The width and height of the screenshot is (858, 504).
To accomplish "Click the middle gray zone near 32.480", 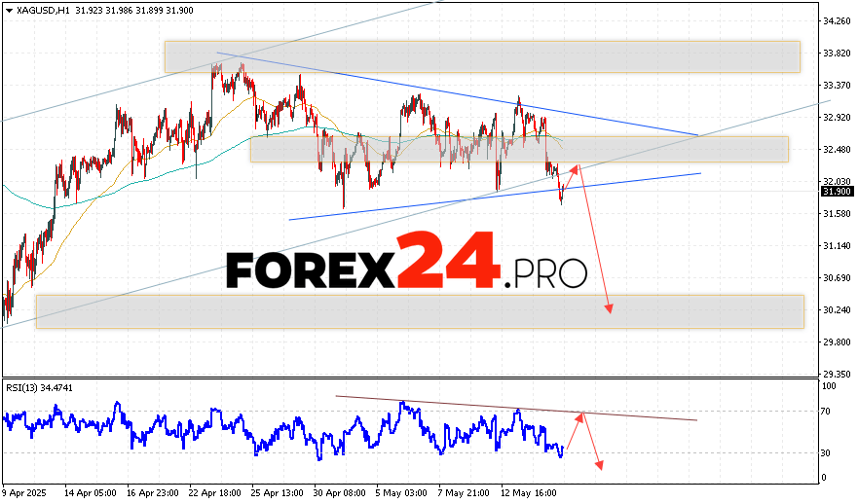I will click(518, 149).
